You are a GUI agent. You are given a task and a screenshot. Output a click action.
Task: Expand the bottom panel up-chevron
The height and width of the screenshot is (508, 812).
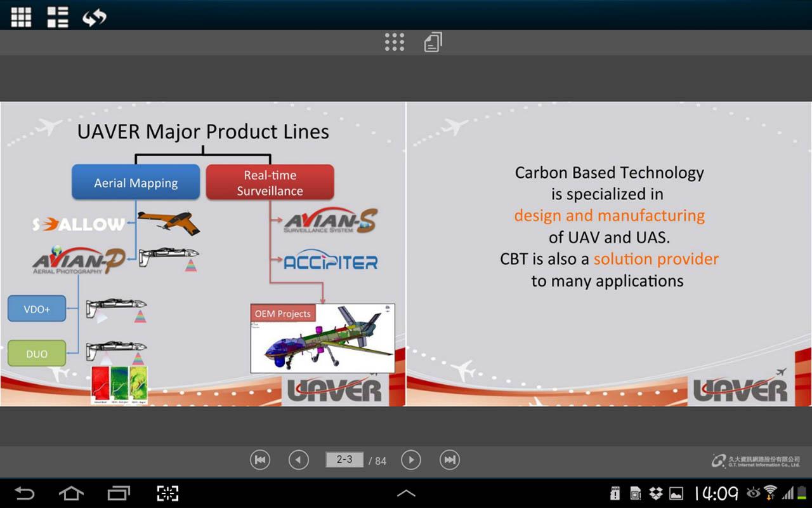[406, 493]
